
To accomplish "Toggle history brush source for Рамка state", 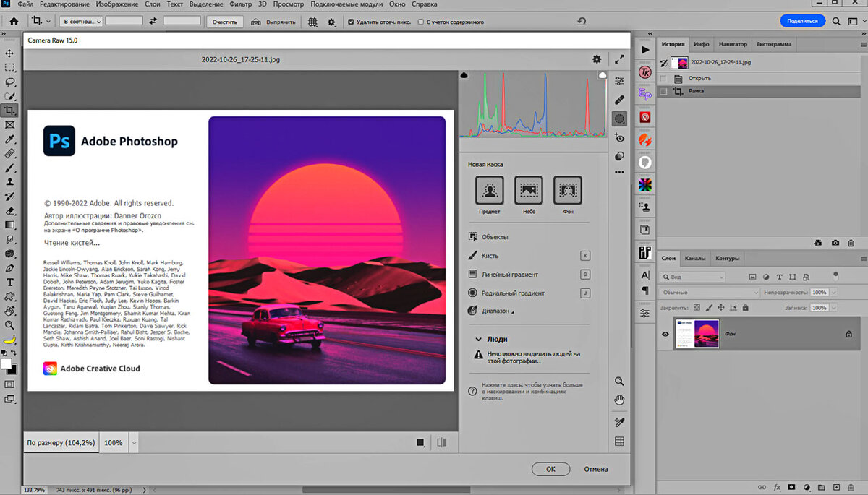I will 664,91.
